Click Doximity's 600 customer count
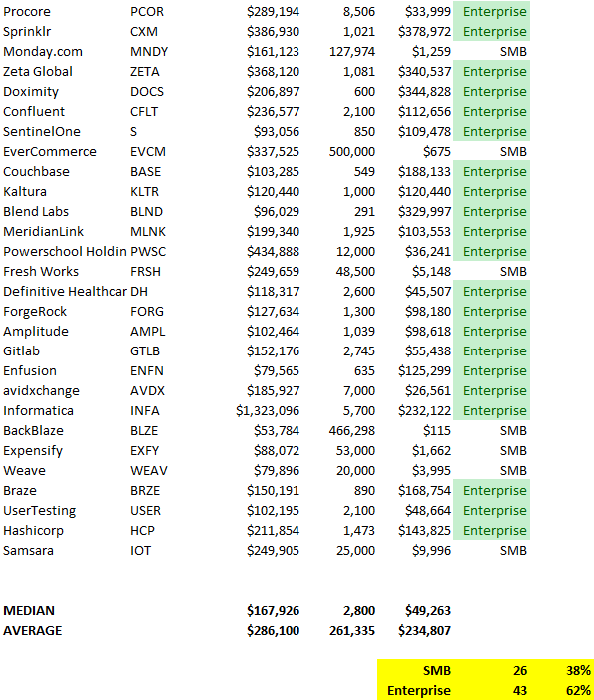Viewport: 594px width, 700px height. click(364, 92)
